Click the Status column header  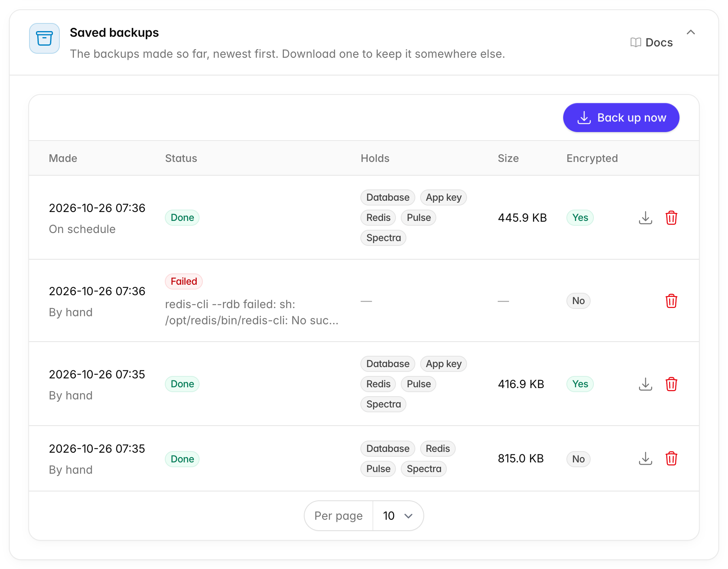pos(181,158)
